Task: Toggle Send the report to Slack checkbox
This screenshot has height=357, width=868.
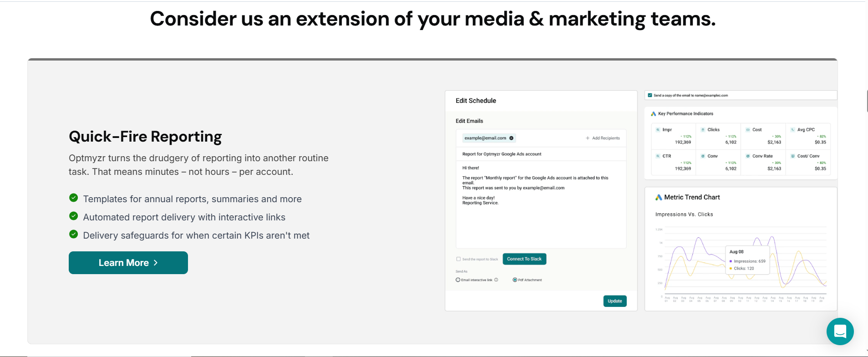Action: coord(458,259)
